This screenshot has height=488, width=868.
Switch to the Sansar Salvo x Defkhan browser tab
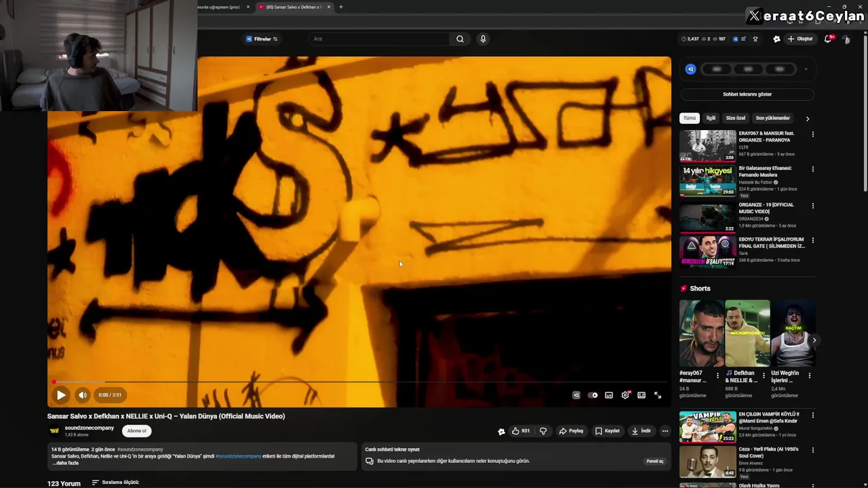(295, 7)
